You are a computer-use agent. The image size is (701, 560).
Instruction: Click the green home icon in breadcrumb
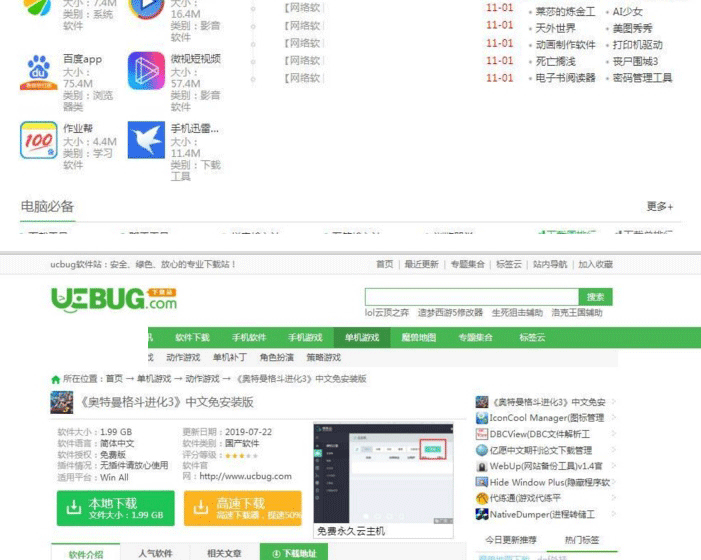[55, 379]
